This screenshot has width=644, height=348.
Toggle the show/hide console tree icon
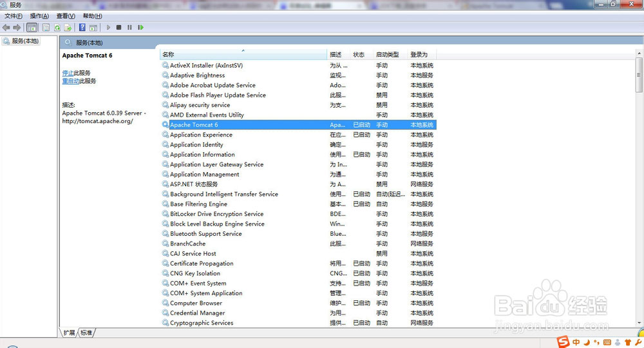tap(32, 28)
